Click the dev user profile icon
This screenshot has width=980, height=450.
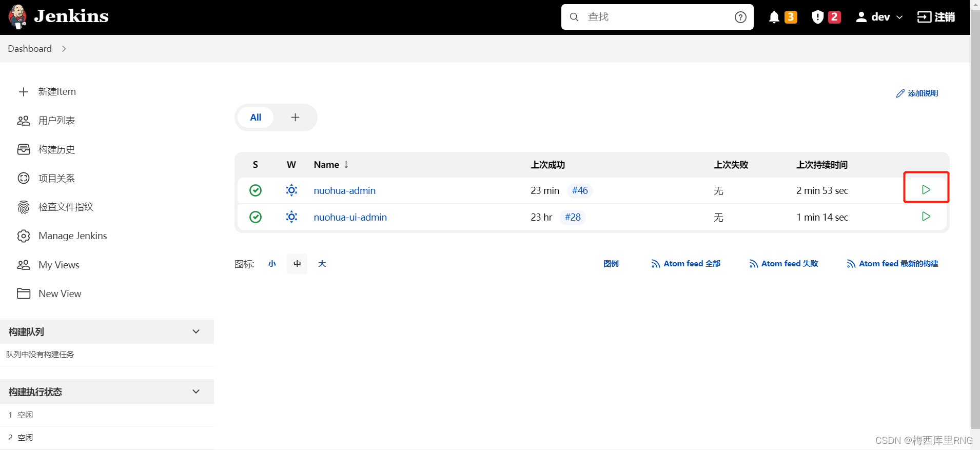pos(861,17)
